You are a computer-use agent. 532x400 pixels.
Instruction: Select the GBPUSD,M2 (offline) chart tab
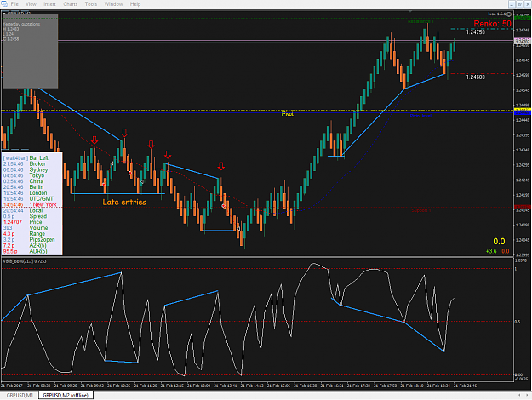click(66, 395)
